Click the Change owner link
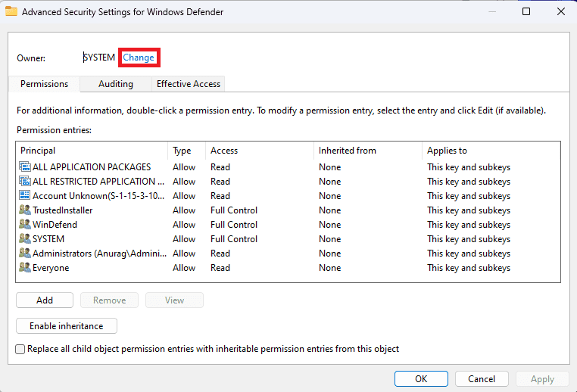Viewport: 577px width, 392px height. point(139,58)
